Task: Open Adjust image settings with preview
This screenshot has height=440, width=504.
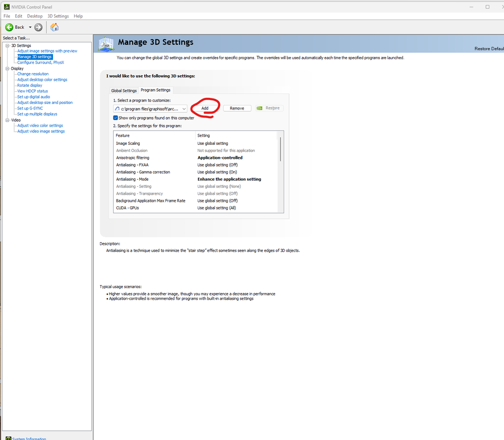Action: coord(47,51)
